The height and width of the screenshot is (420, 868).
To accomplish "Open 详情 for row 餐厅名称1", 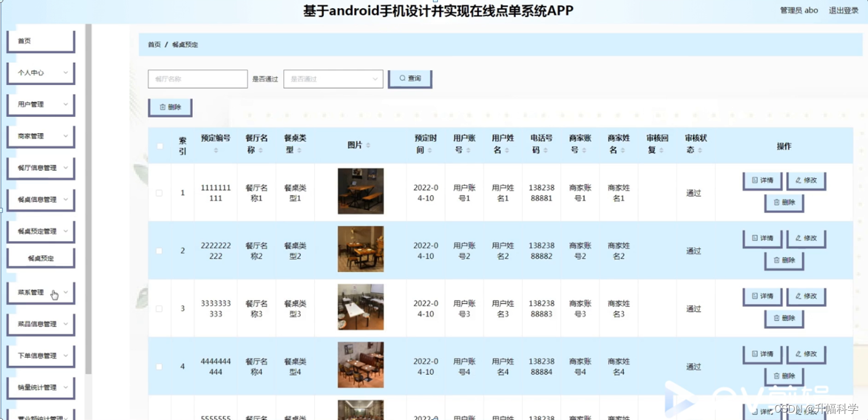I will [763, 181].
